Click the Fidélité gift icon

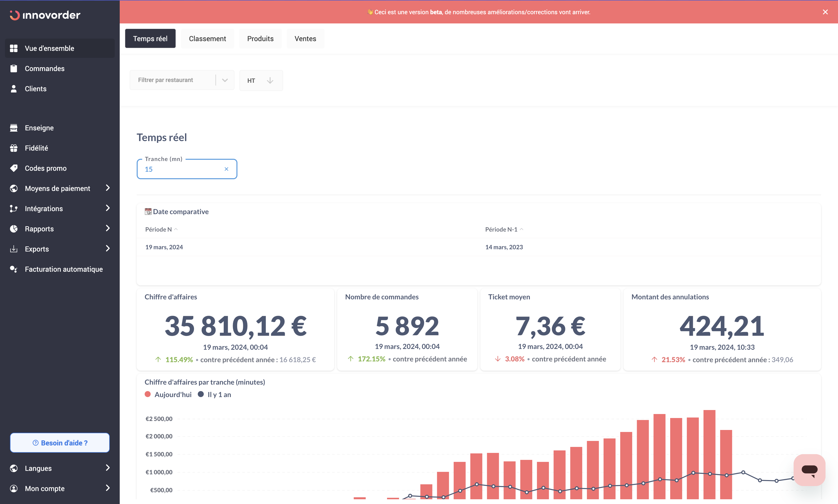click(x=14, y=148)
